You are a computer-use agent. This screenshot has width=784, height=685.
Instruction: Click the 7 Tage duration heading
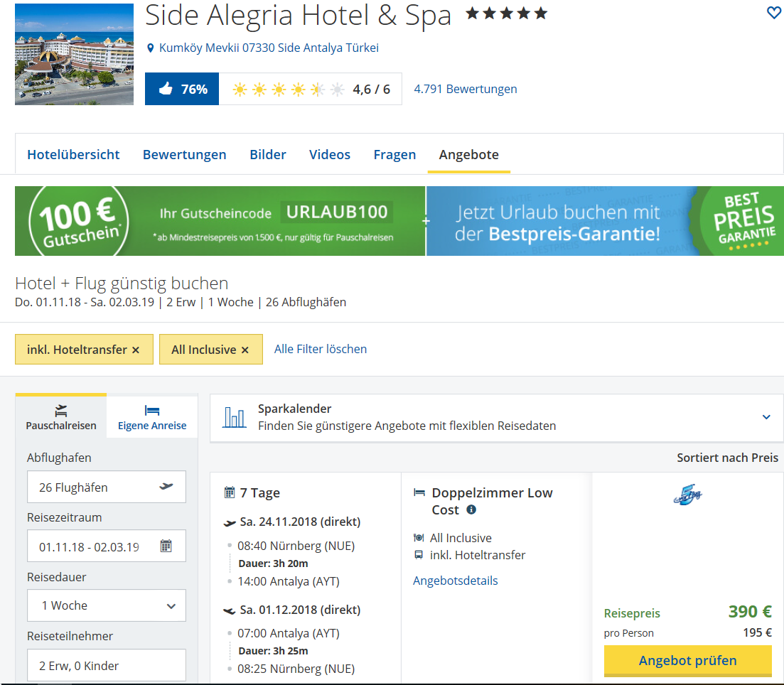click(260, 493)
